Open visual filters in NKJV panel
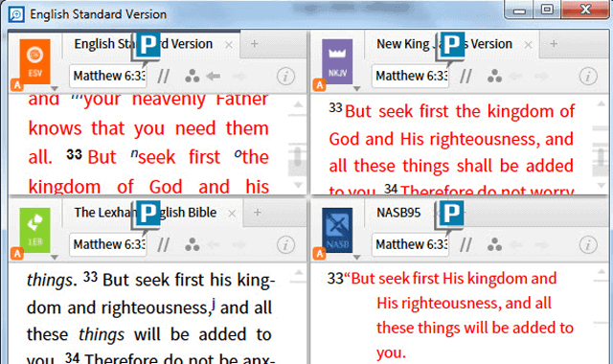Viewport: 613px width, 364px height. (494, 76)
